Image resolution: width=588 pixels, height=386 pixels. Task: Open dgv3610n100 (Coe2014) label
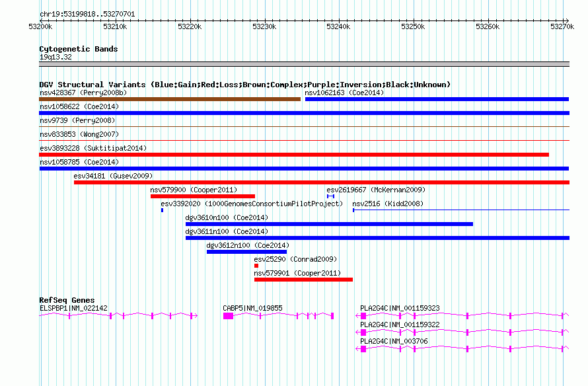(227, 217)
